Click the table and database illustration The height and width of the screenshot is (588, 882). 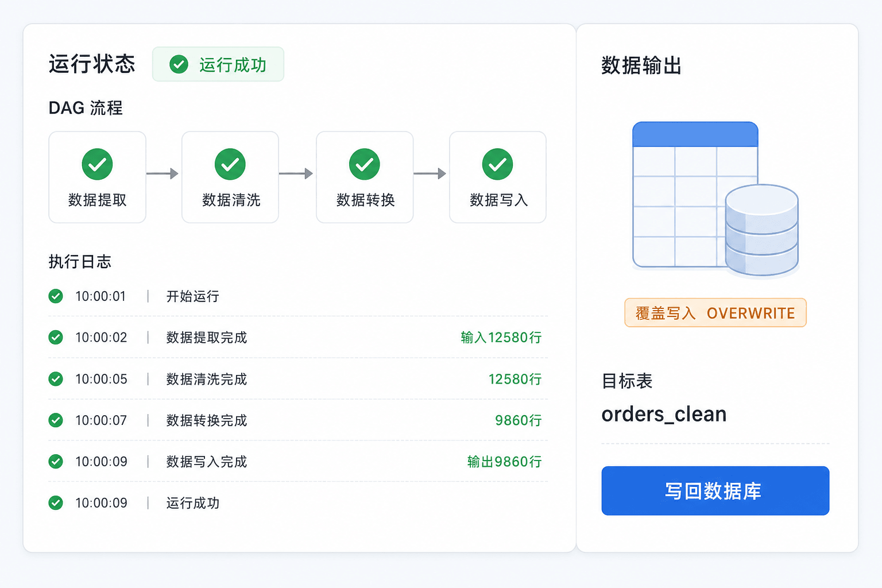click(x=715, y=199)
